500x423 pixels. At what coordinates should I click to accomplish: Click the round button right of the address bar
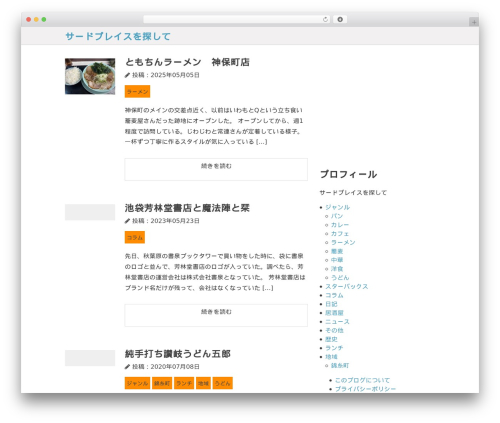340,19
